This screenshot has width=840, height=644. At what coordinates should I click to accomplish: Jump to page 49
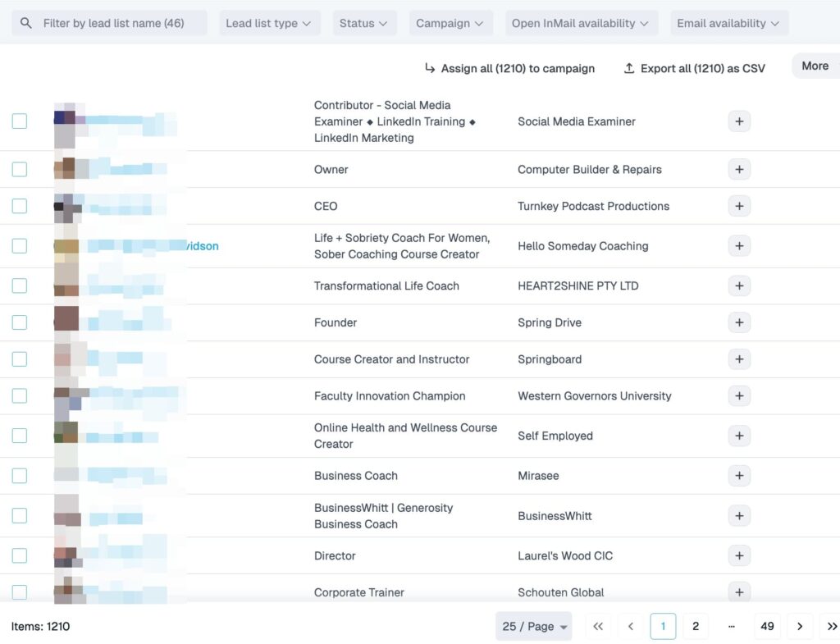[x=767, y=626]
